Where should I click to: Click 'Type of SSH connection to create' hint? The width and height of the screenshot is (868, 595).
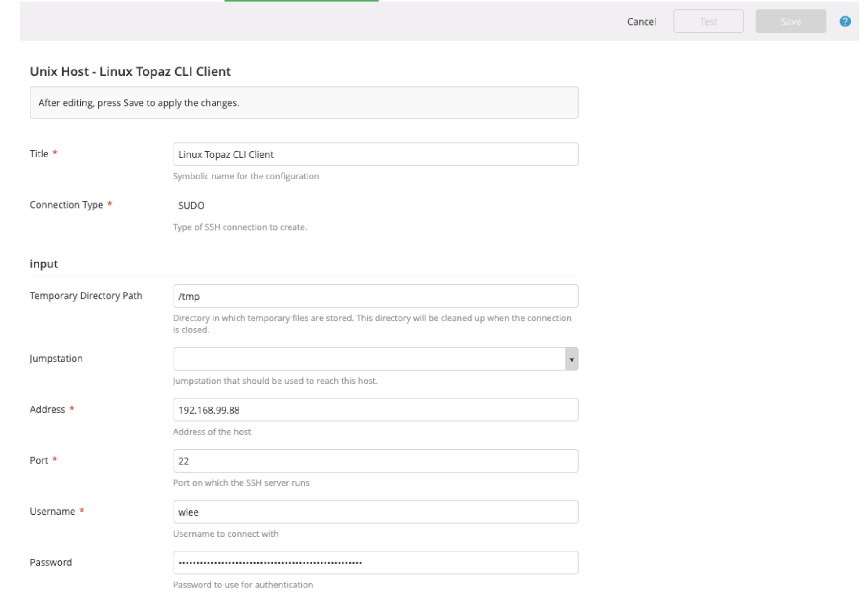240,227
